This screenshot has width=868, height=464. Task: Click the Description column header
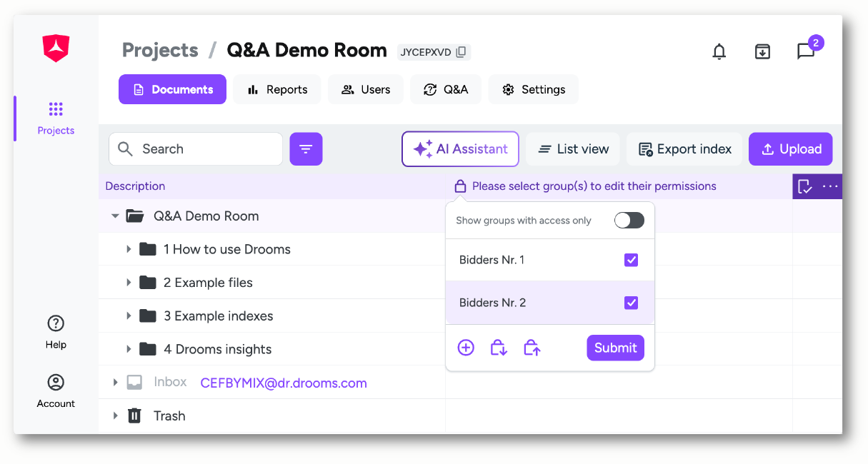click(x=135, y=186)
